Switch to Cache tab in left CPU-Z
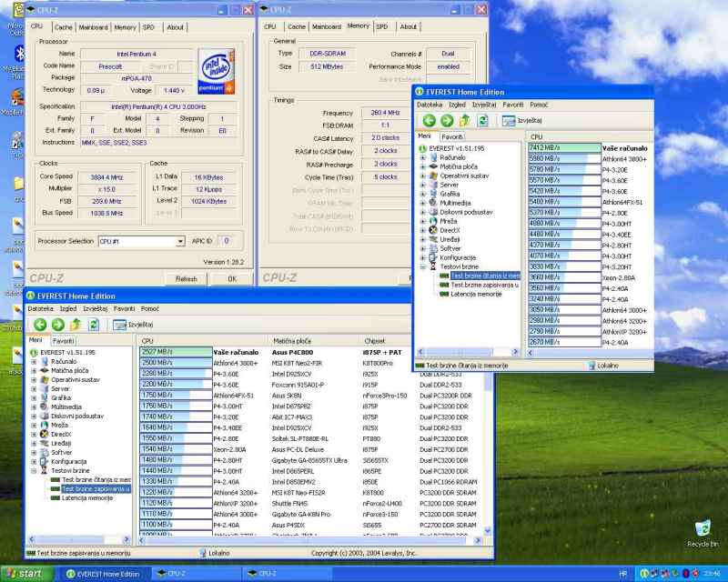Viewport: 728px width, 582px height. tap(63, 27)
